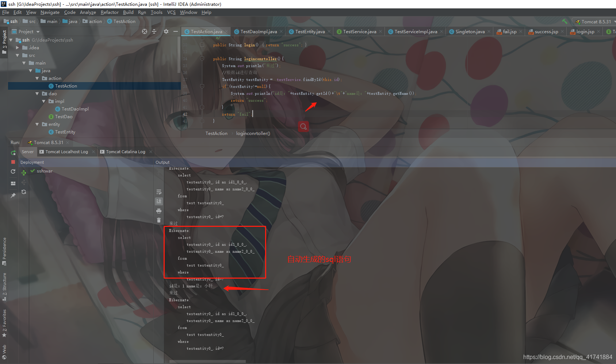This screenshot has width=616, height=364.
Task: Select the TestDao interface in the tree
Action: pos(64,117)
